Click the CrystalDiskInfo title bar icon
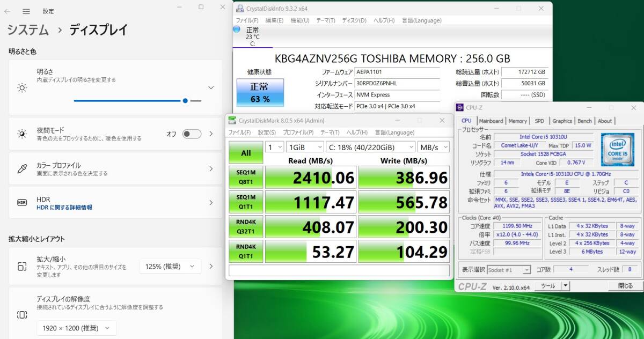 pyautogui.click(x=239, y=9)
